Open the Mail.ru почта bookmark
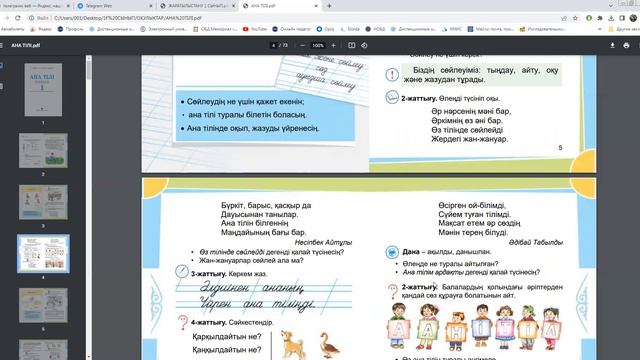The image size is (640, 360). click(491, 29)
